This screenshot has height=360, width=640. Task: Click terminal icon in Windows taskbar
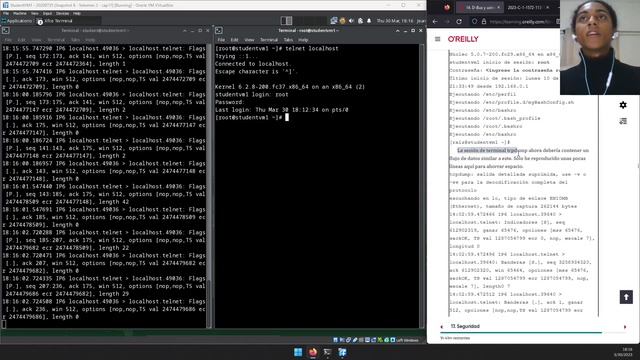point(327,352)
